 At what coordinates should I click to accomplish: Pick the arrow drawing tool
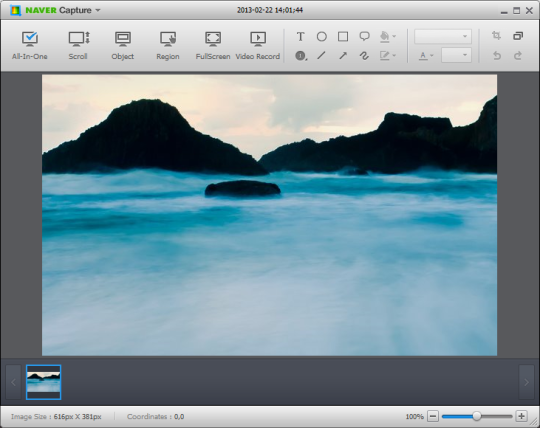click(343, 55)
